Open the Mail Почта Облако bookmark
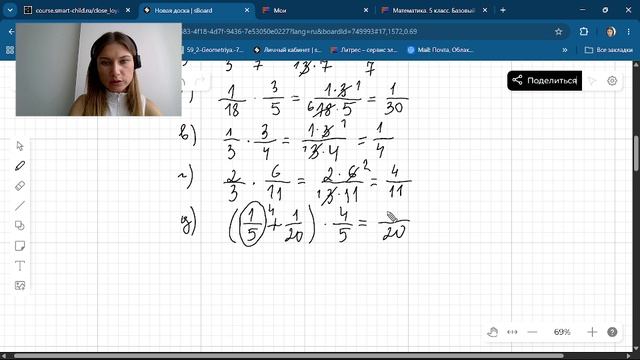The height and width of the screenshot is (360, 640). point(440,50)
